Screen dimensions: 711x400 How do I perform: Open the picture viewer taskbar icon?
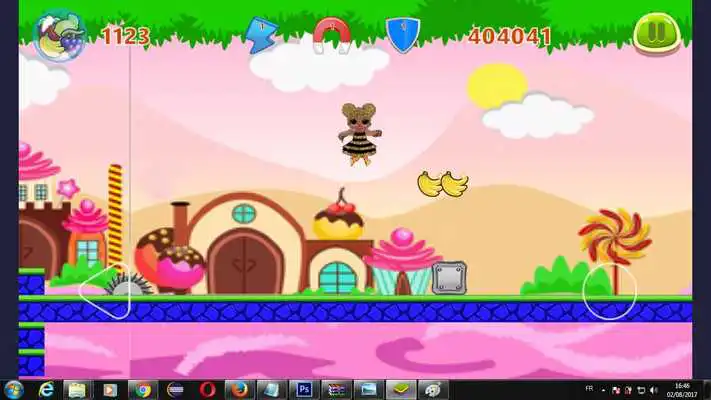[368, 390]
